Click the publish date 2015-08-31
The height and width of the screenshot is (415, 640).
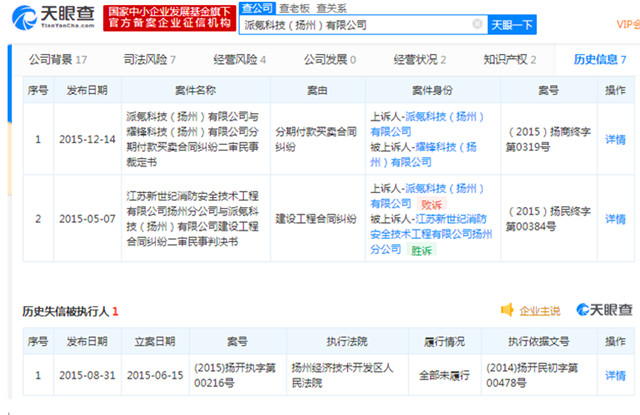tap(87, 375)
